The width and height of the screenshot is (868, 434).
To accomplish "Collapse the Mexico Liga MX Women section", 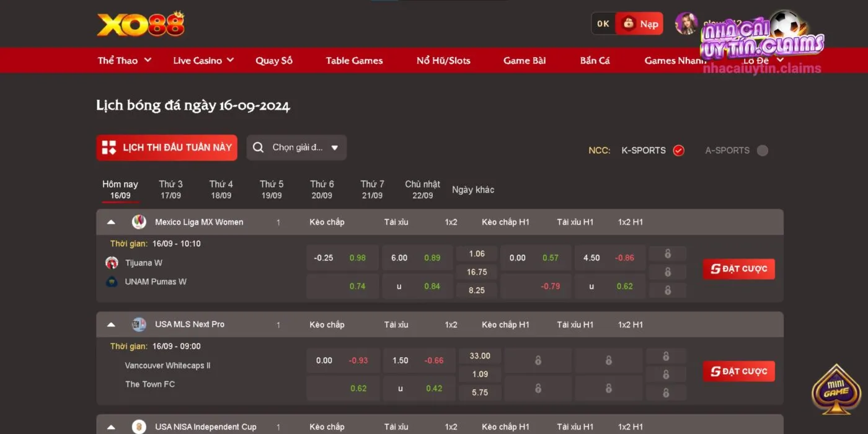I will [x=111, y=222].
